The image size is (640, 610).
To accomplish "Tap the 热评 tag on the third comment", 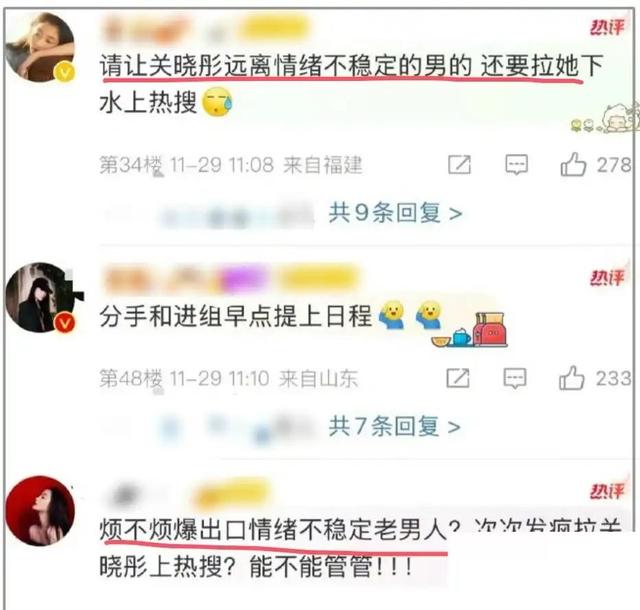I will click(x=607, y=491).
